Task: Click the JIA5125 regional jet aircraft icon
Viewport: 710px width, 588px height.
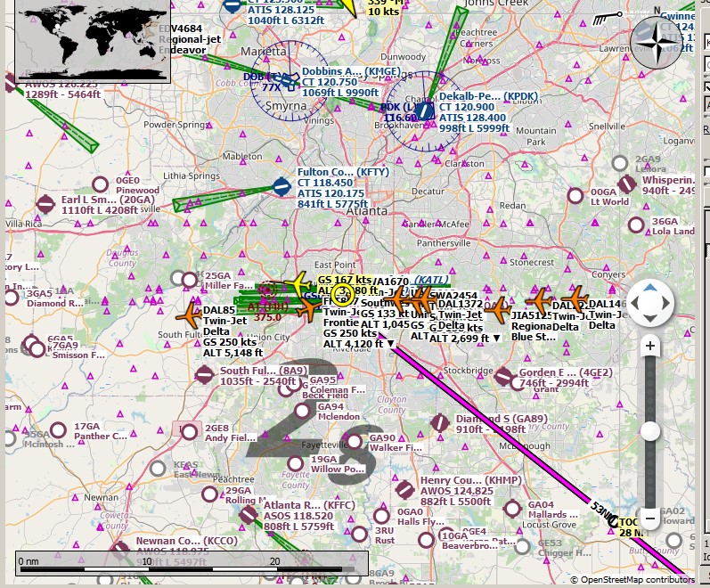Action: pyautogui.click(x=499, y=309)
